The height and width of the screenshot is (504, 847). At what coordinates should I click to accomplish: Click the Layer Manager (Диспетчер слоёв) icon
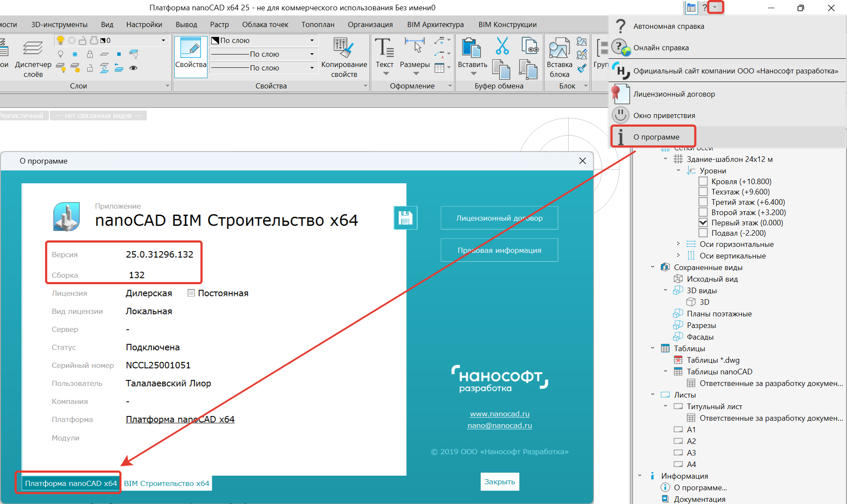coord(33,48)
